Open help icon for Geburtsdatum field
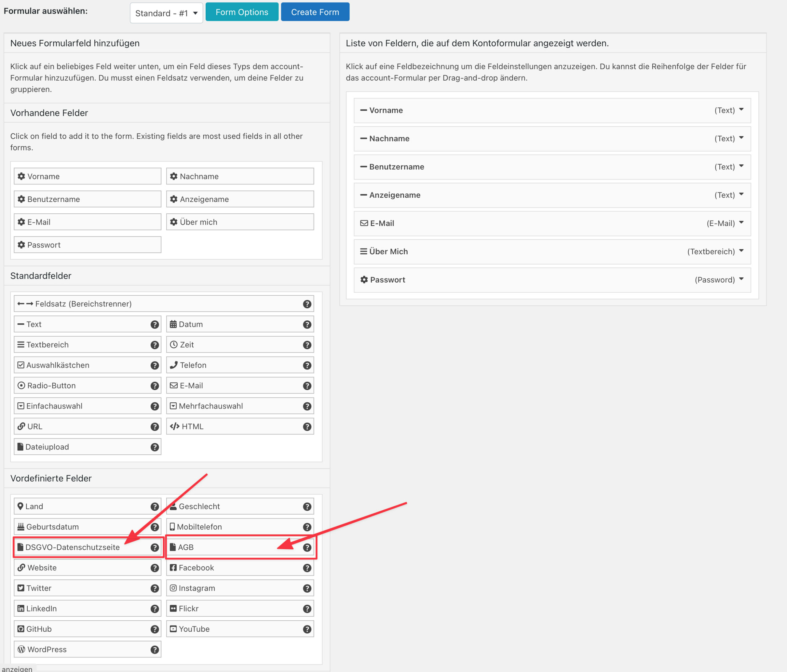 tap(155, 527)
